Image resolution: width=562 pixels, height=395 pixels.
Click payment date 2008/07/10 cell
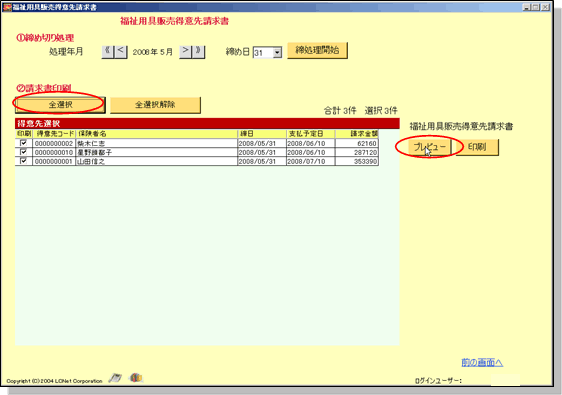[311, 161]
